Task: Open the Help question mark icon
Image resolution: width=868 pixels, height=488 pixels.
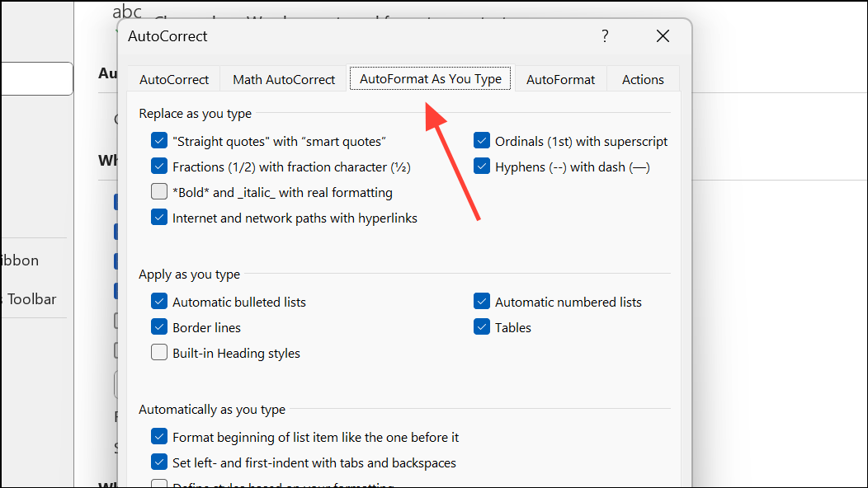Action: [x=605, y=36]
